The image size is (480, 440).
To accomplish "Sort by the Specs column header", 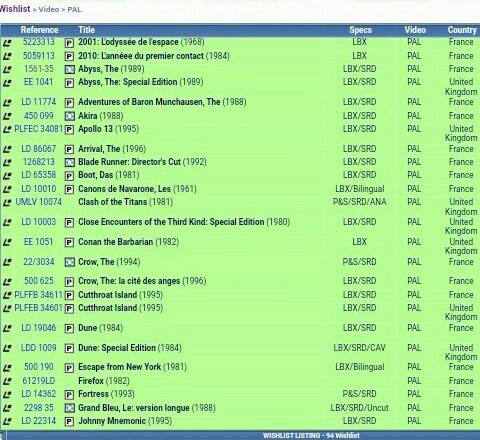I will [x=360, y=30].
